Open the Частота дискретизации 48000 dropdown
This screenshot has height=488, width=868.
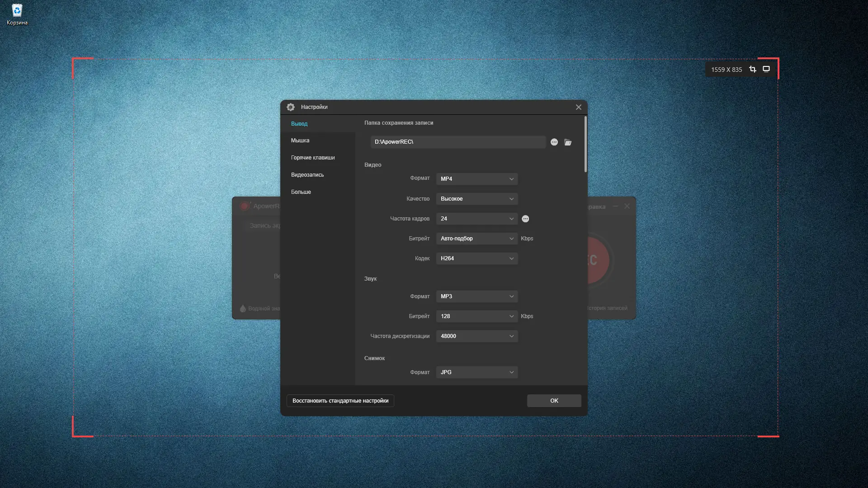[x=477, y=336]
